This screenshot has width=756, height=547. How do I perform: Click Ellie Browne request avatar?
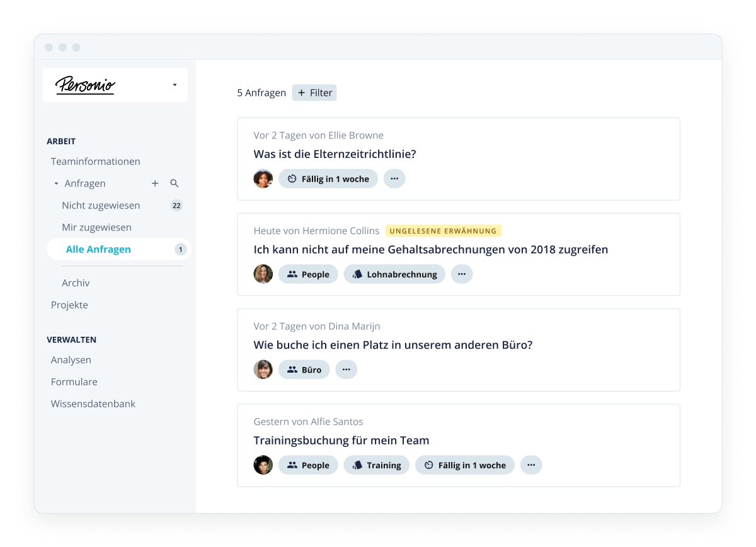click(263, 179)
